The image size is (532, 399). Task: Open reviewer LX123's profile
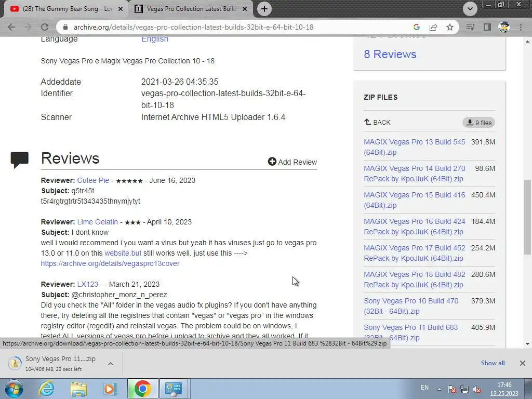pos(87,284)
